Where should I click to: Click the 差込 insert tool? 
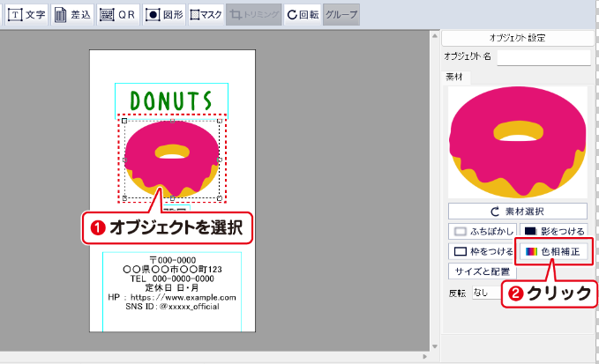(72, 15)
